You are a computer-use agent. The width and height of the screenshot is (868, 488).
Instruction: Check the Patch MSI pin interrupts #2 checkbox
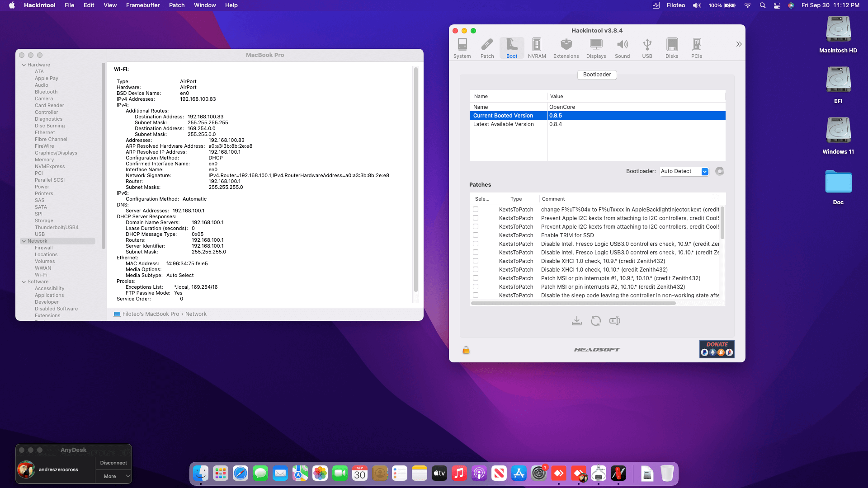[476, 286]
